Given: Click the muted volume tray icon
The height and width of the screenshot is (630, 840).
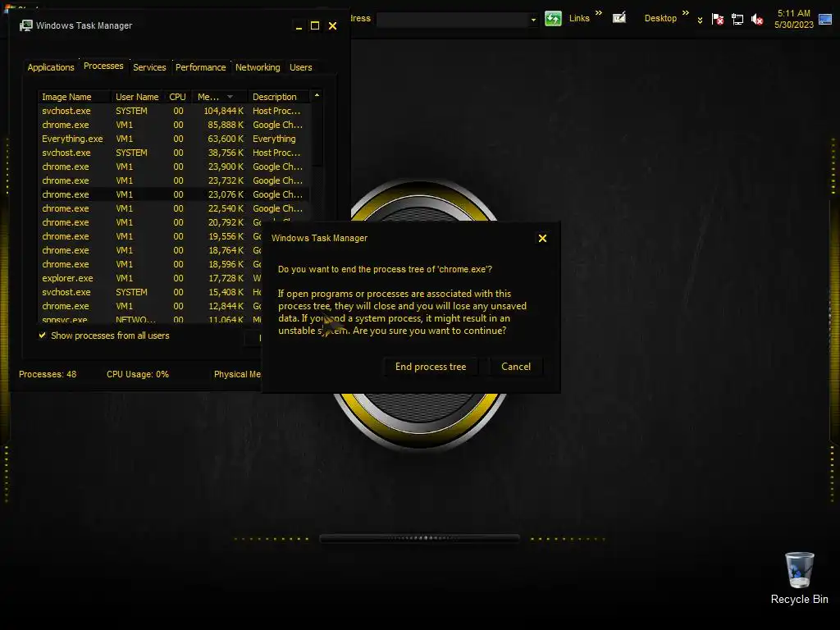Looking at the screenshot, I should click(757, 20).
